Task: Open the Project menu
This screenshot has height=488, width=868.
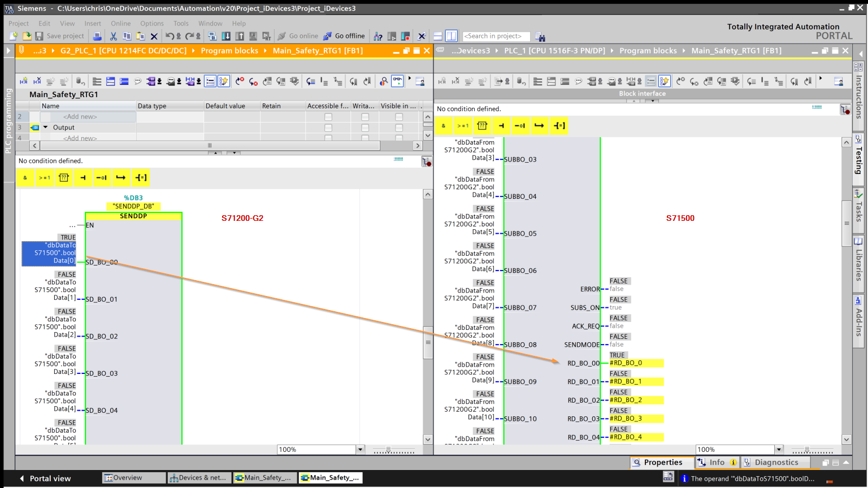Action: click(19, 24)
